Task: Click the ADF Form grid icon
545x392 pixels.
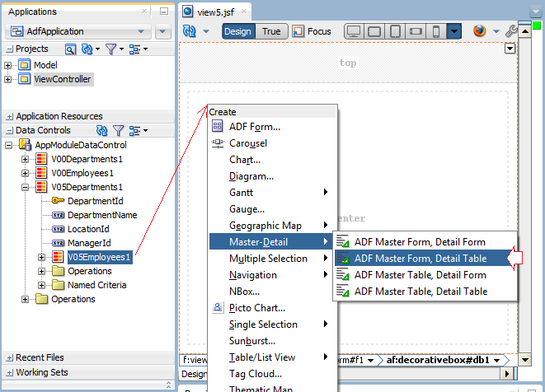Action: point(217,126)
